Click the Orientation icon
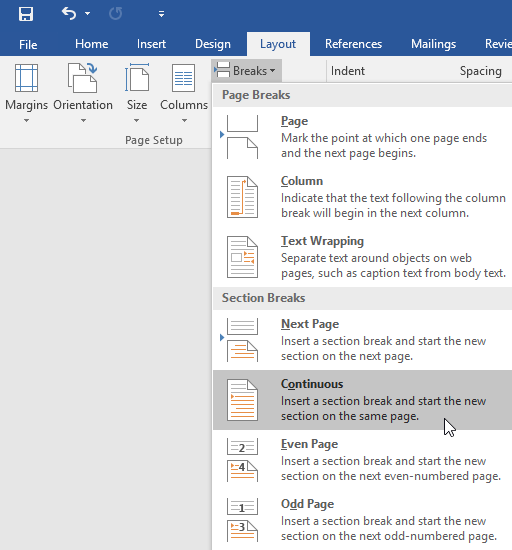Image resolution: width=512 pixels, height=550 pixels. (83, 78)
